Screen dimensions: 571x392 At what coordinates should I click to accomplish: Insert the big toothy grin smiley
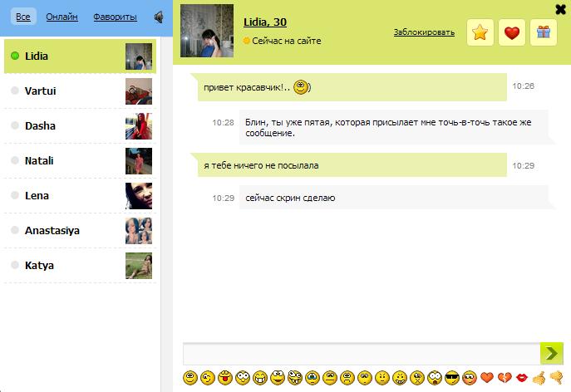[x=260, y=378]
